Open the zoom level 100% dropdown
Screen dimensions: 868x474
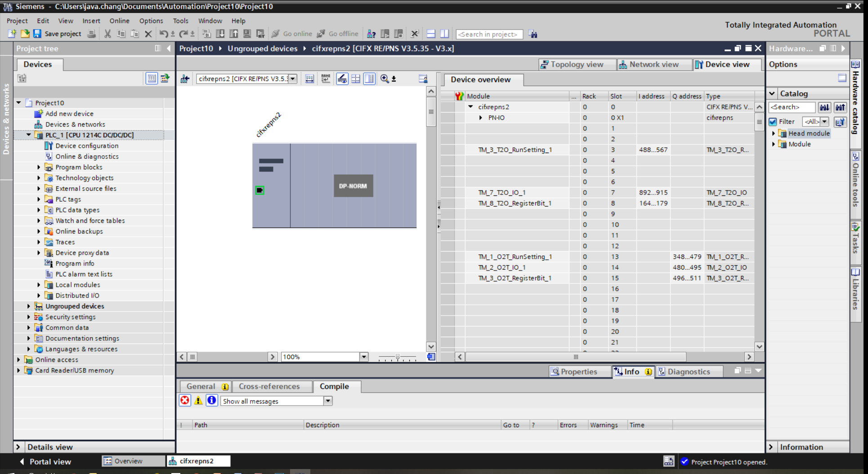[364, 357]
